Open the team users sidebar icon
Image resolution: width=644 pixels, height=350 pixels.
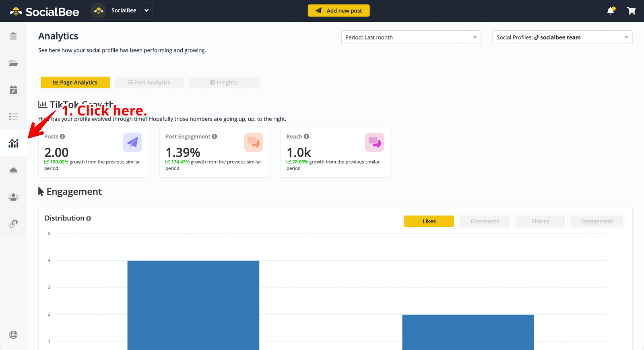[13, 197]
